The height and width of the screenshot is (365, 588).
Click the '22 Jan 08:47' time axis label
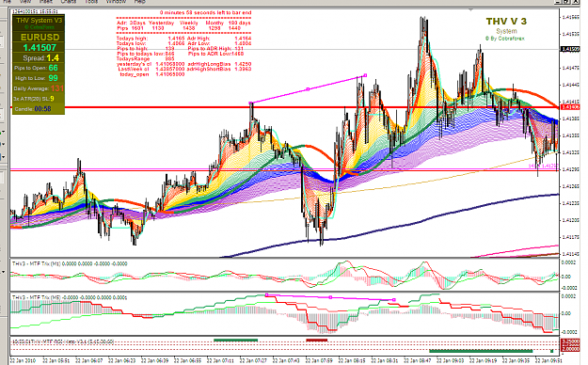[x=418, y=360]
